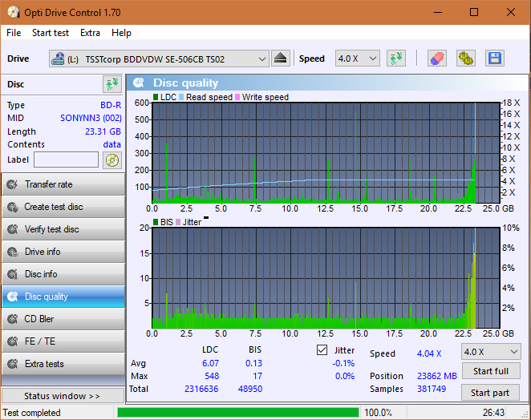Click the disc Type value BD-R

(x=111, y=105)
